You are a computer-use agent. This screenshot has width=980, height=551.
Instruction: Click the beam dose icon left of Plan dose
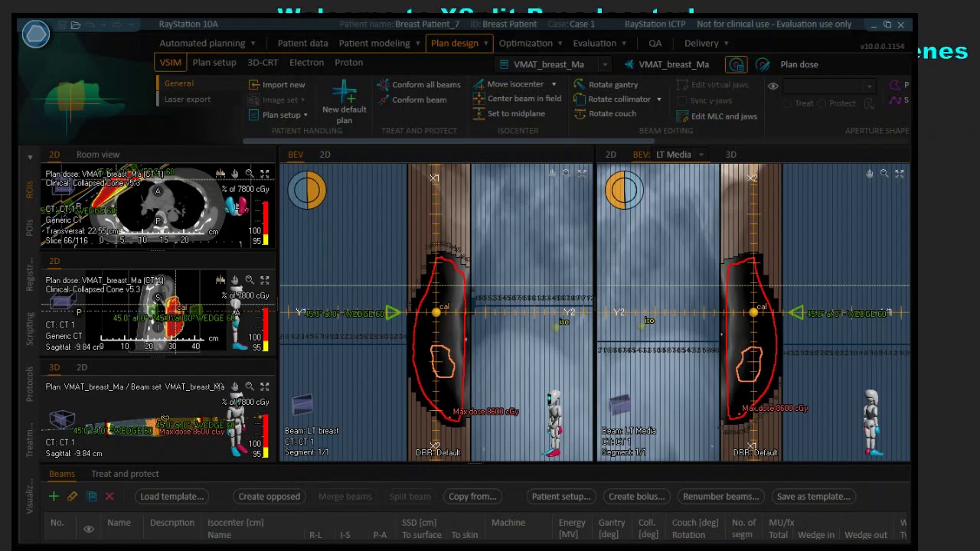tap(763, 65)
